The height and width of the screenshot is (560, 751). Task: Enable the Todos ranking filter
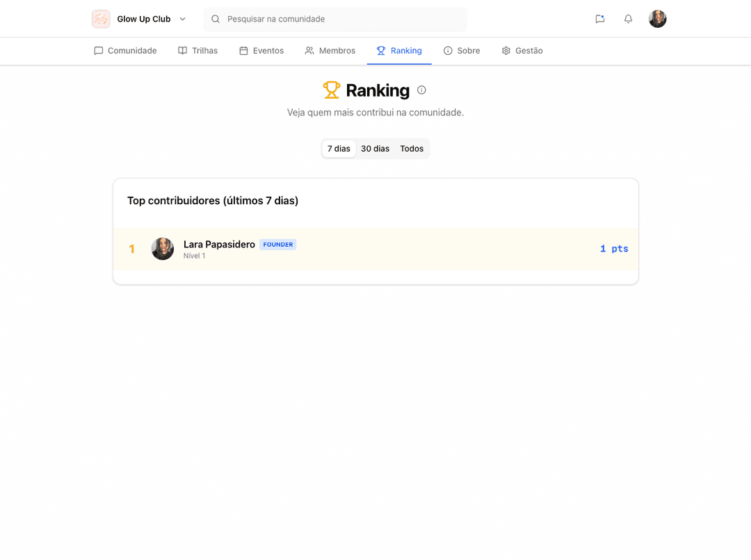(x=412, y=148)
